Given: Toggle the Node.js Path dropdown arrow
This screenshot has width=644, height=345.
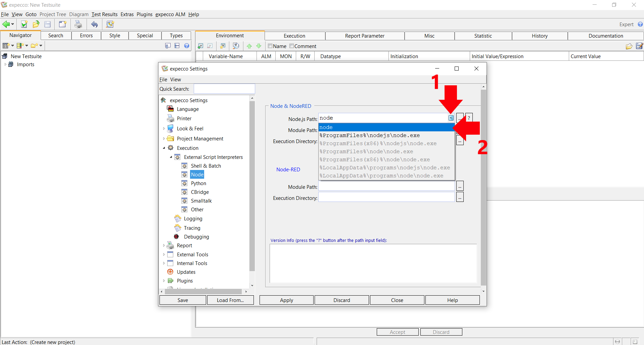Looking at the screenshot, I should tap(451, 118).
